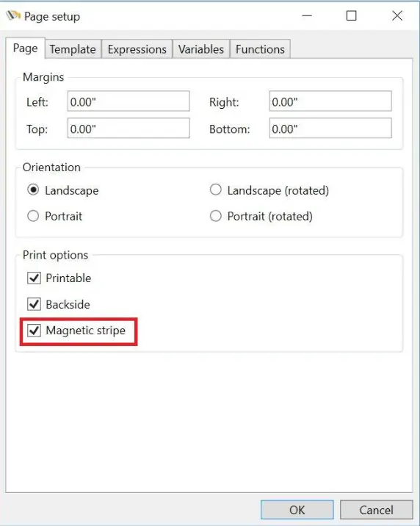Go to the Variables tab

pos(200,49)
